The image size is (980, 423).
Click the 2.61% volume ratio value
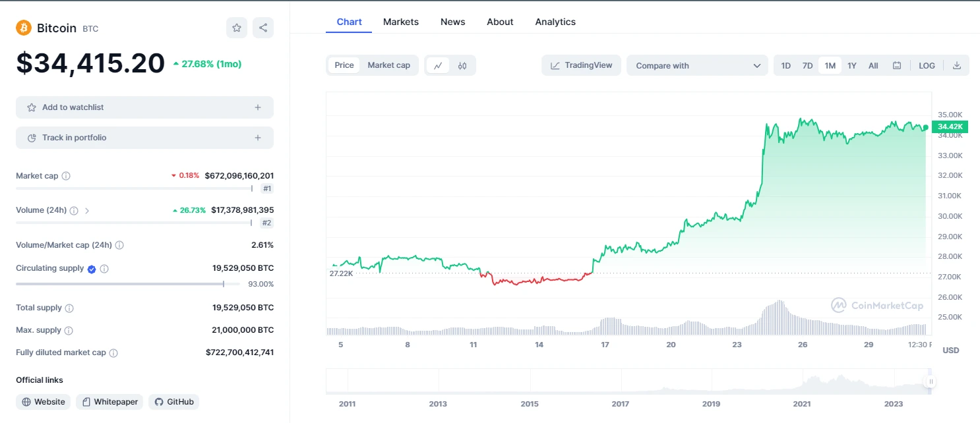[262, 244]
